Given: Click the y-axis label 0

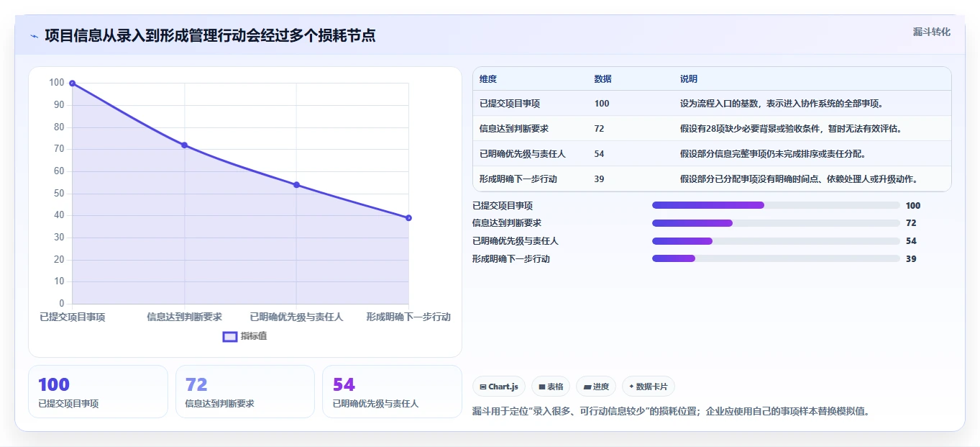Looking at the screenshot, I should (x=62, y=304).
